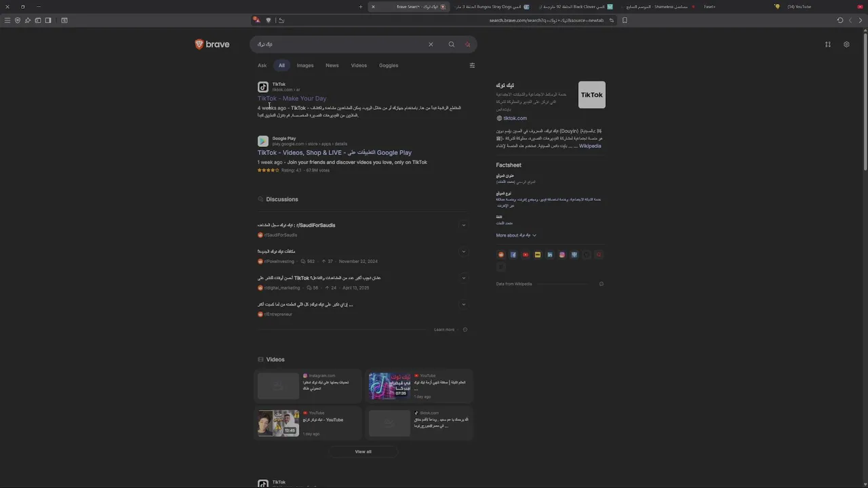Click feedback icon beside Data from Wikipedia
Viewport: 868px width, 488px height.
click(601, 284)
